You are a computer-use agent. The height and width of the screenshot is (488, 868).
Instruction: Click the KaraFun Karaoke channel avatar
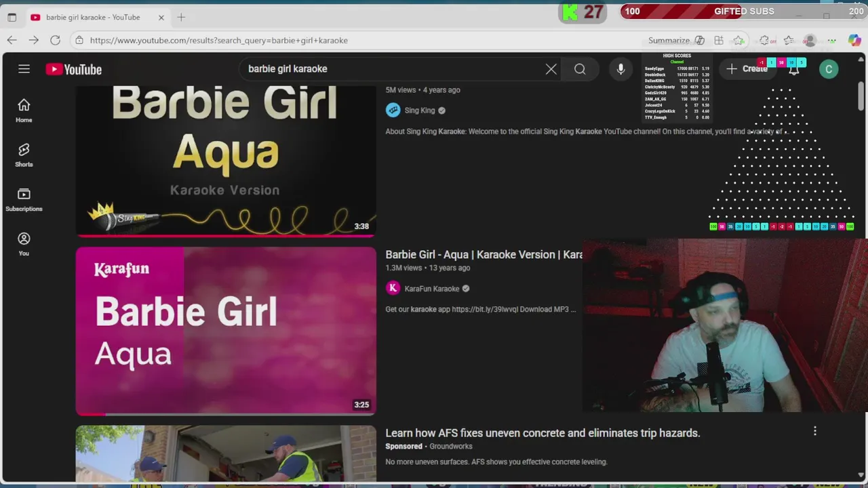tap(393, 288)
